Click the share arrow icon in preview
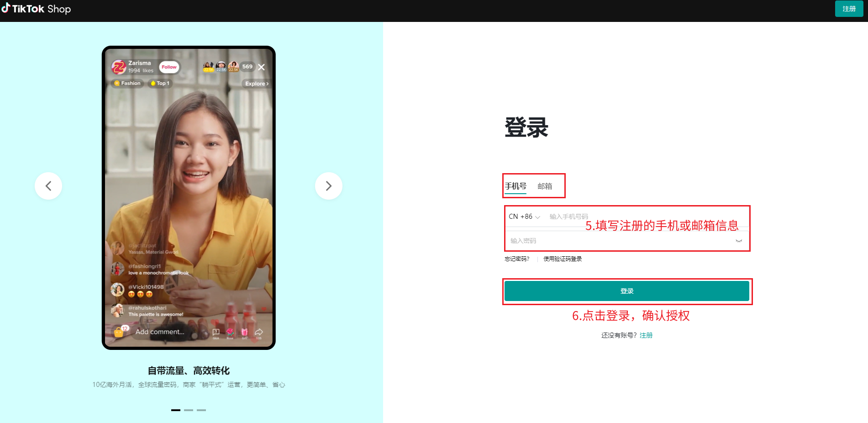 (259, 332)
